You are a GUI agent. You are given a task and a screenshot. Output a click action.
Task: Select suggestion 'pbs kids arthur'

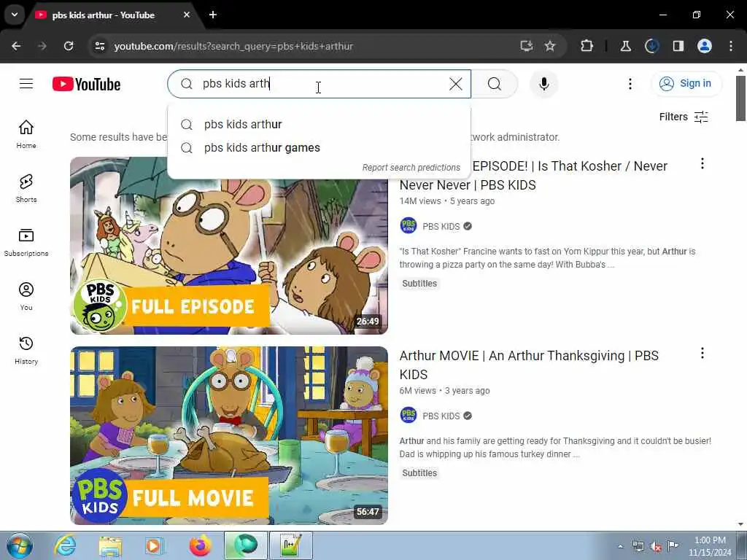point(320,124)
